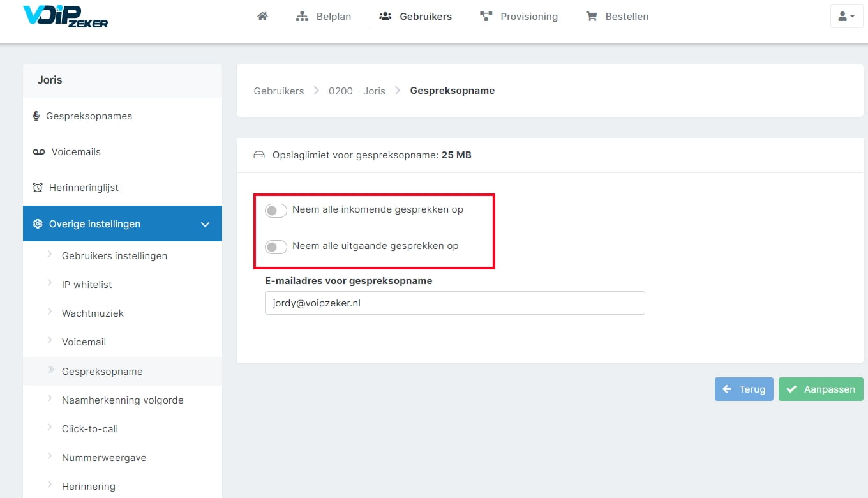Viewport: 868px width, 498px height.
Task: Click the sitemap icon beside Belplan
Action: [302, 17]
